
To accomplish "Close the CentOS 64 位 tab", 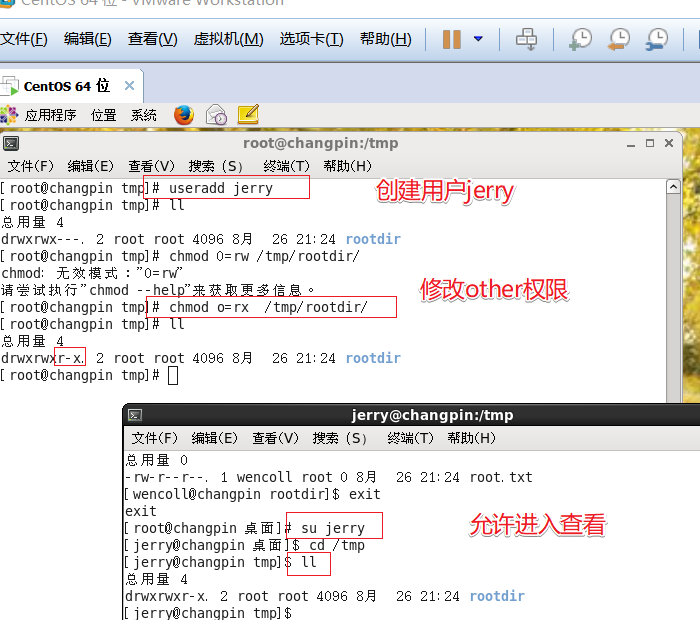I will click(129, 85).
